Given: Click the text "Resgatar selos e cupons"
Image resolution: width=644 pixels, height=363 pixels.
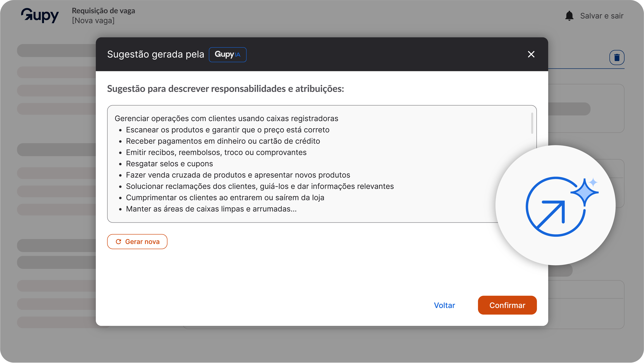Looking at the screenshot, I should point(169,164).
